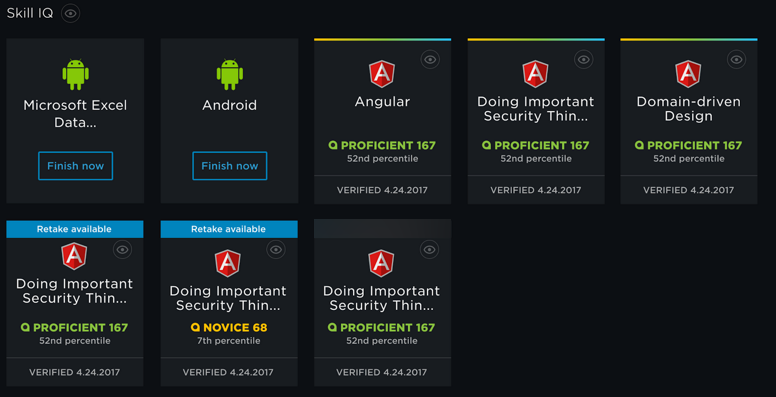Open the 'Angular' card title
This screenshot has height=397, width=776.
(382, 102)
